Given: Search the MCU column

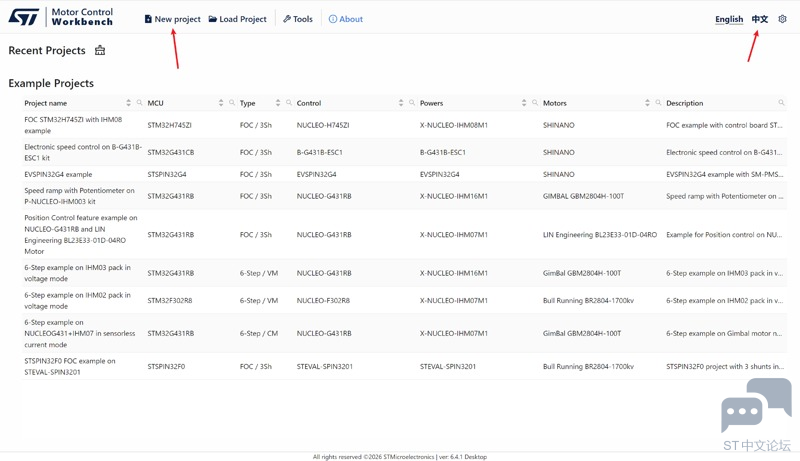Looking at the screenshot, I should pos(232,103).
